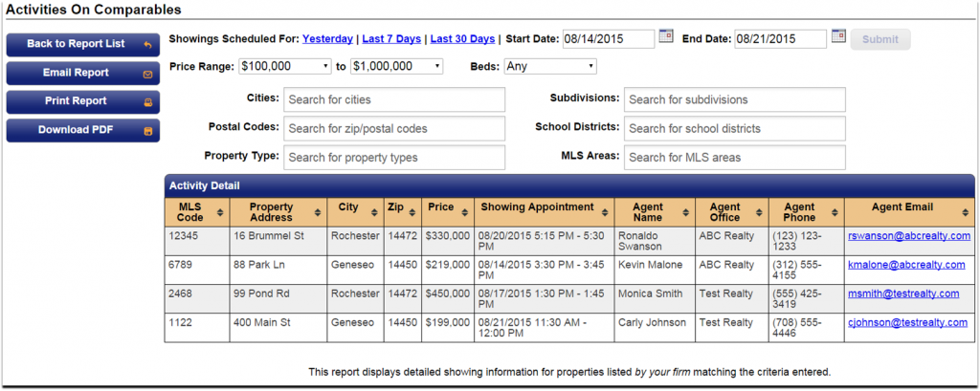Email cjohnson@testrealty.com
The image size is (980, 391).
[x=907, y=323]
